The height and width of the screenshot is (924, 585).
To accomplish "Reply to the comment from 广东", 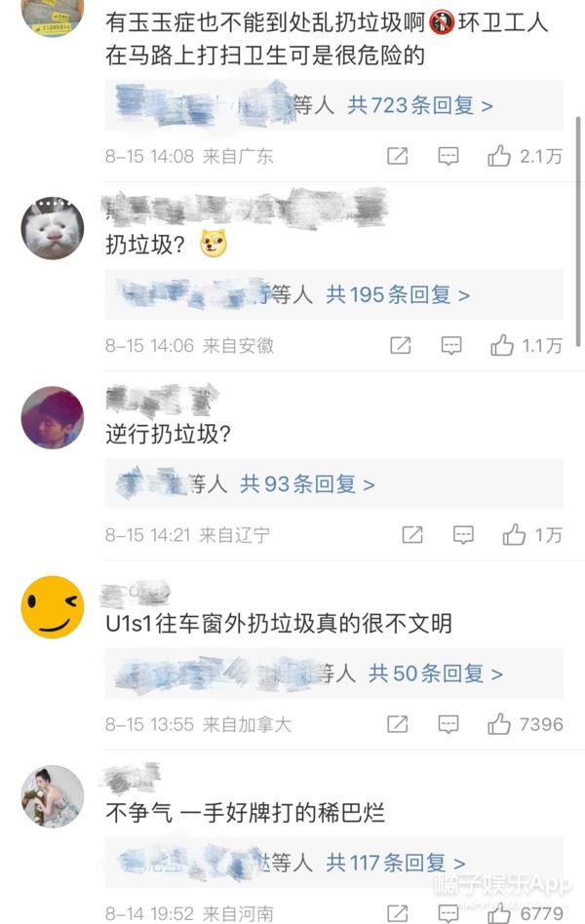I will tap(448, 156).
